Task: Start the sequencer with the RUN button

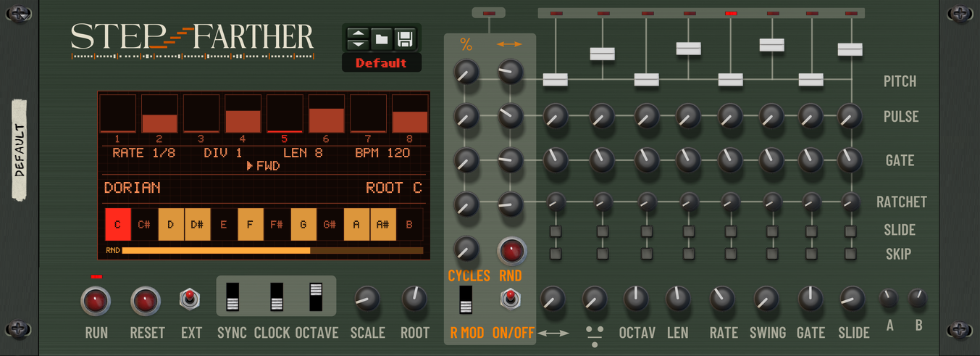Action: tap(96, 299)
